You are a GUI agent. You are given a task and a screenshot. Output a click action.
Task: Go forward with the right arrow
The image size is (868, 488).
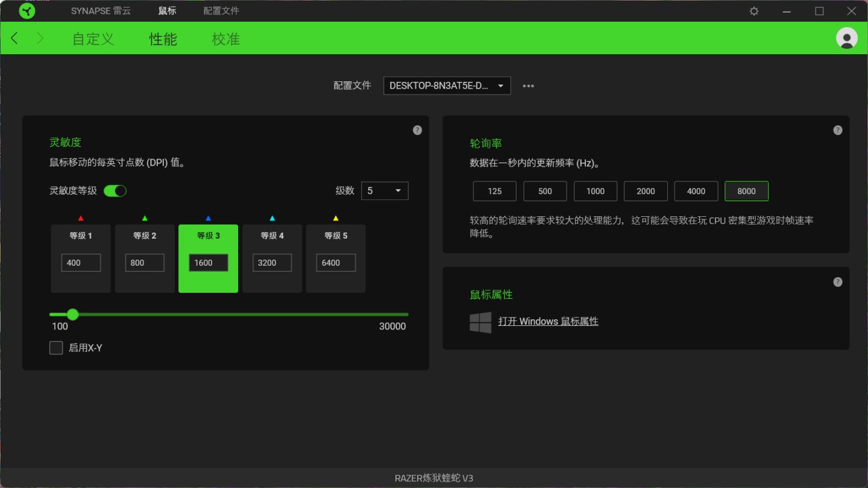(40, 39)
